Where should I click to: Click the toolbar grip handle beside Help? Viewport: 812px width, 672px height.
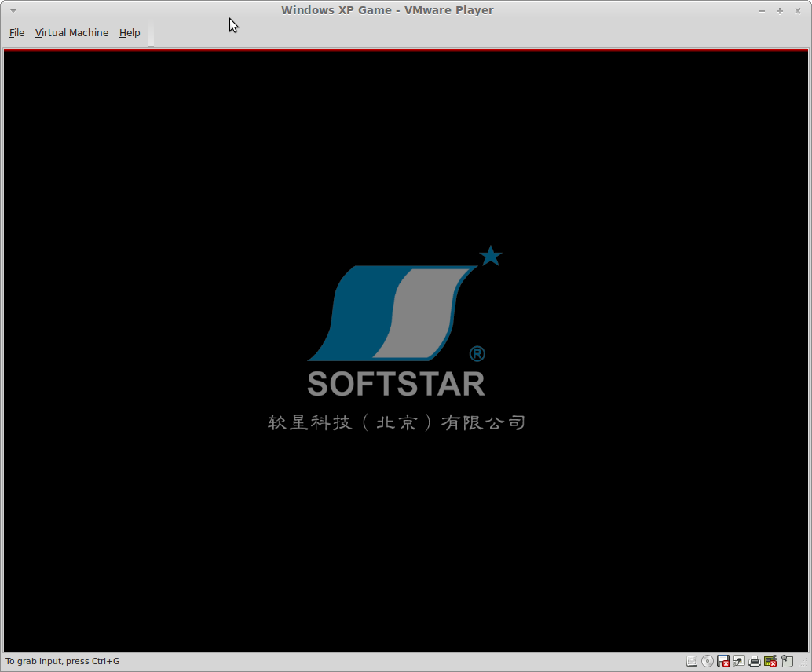[151, 33]
